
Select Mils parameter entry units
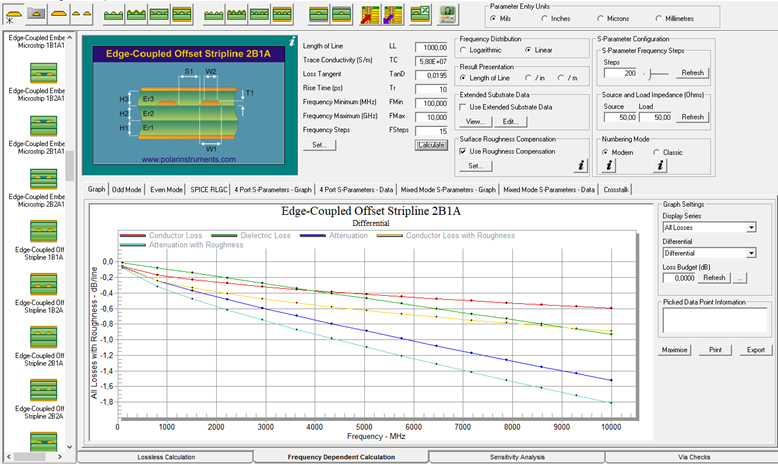pos(493,18)
